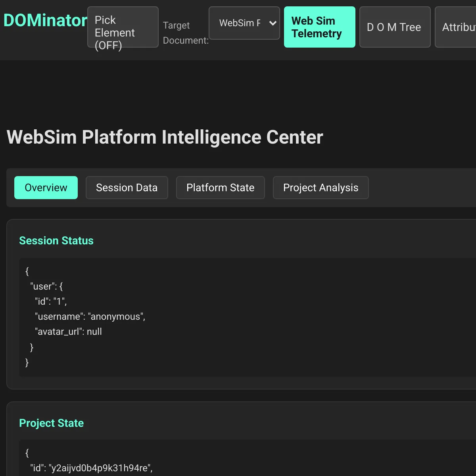Open the Target Document dropdown
This screenshot has width=476, height=476.
244,23
